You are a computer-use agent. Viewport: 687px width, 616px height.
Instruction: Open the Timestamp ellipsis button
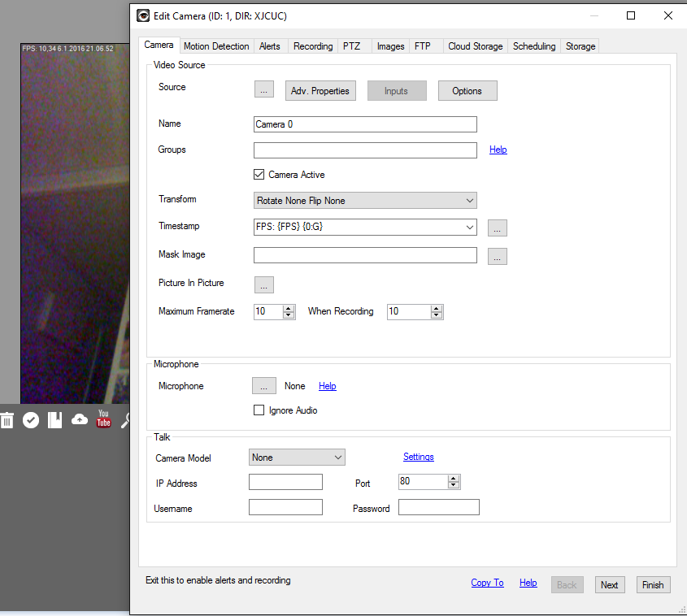(x=498, y=228)
